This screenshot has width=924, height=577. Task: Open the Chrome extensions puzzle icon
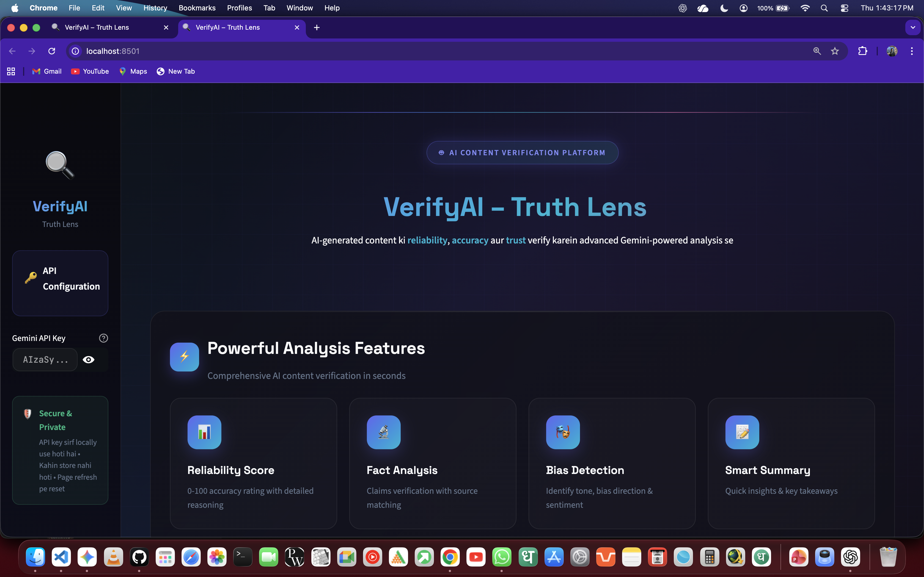click(x=862, y=51)
